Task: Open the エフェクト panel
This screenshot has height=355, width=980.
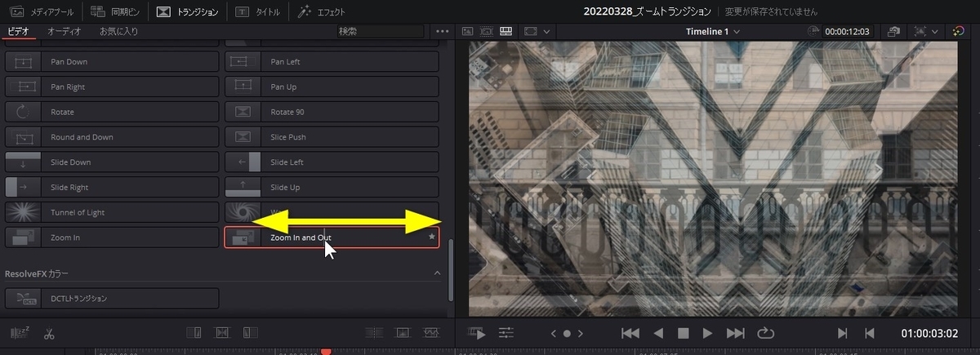Action: coord(321,12)
